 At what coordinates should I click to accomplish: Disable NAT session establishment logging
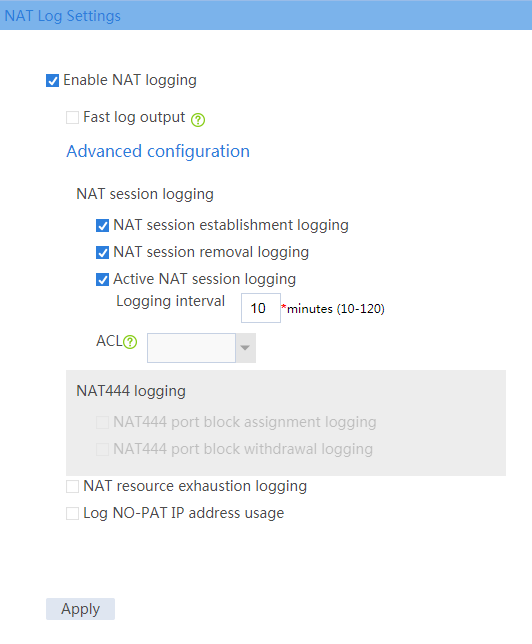pyautogui.click(x=102, y=225)
